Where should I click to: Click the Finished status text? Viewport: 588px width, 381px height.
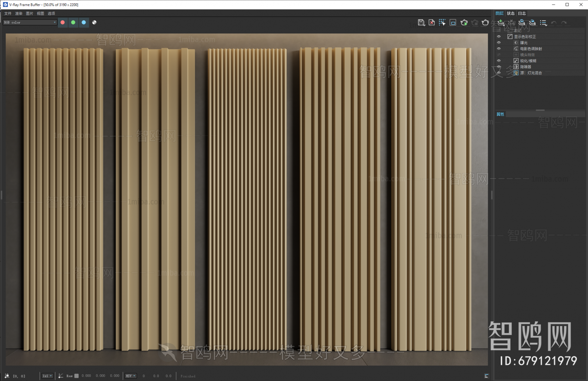point(188,376)
